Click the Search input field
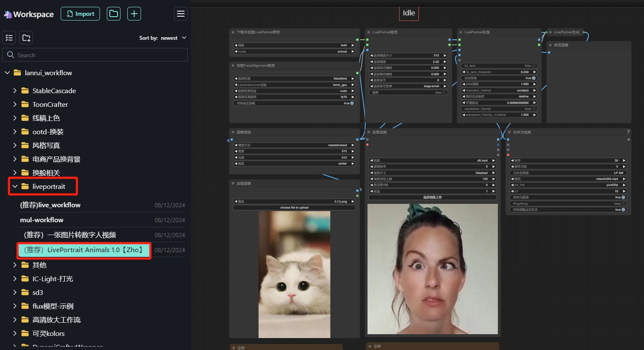This screenshot has height=350, width=644. [95, 55]
